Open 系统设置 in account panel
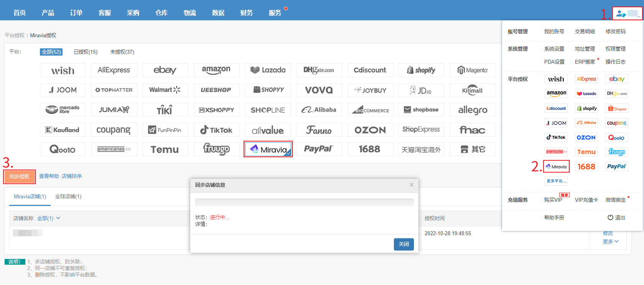 click(x=554, y=49)
